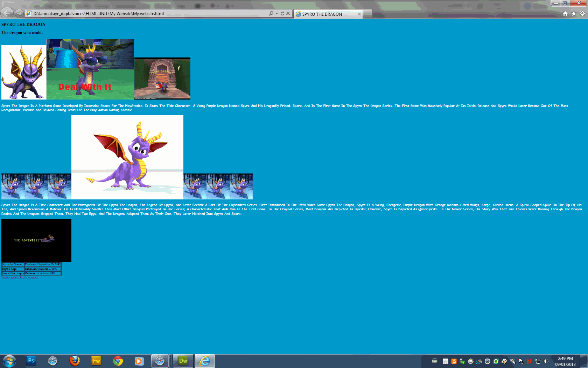
Task: Open Fireworks from the taskbar
Action: tap(96, 361)
